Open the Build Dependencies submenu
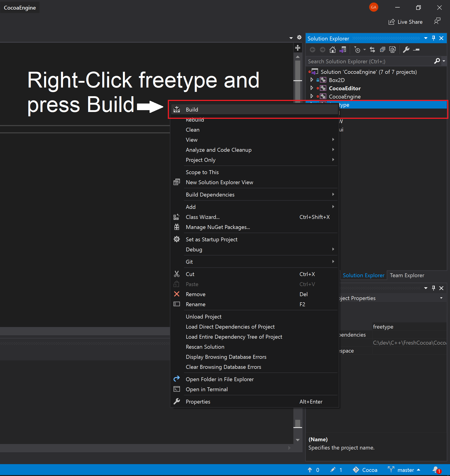This screenshot has width=450, height=476. pyautogui.click(x=254, y=194)
